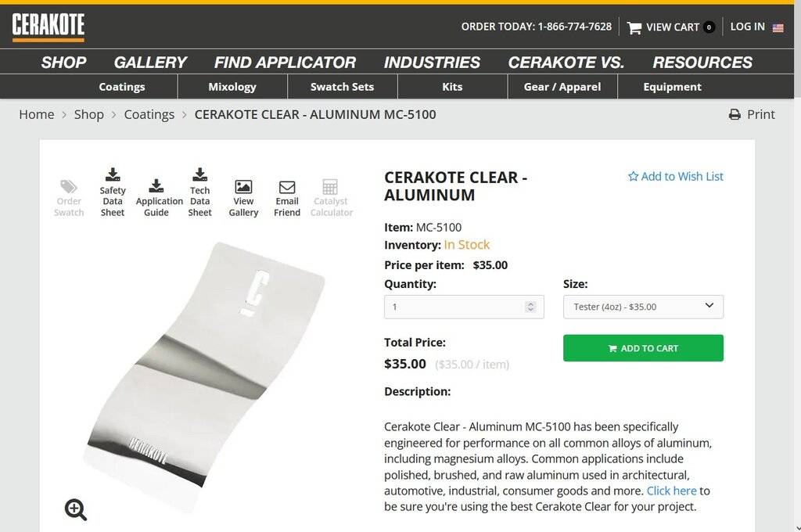Screen dimensions: 801x532
Task: Open the shopping cart icon
Action: (634, 27)
